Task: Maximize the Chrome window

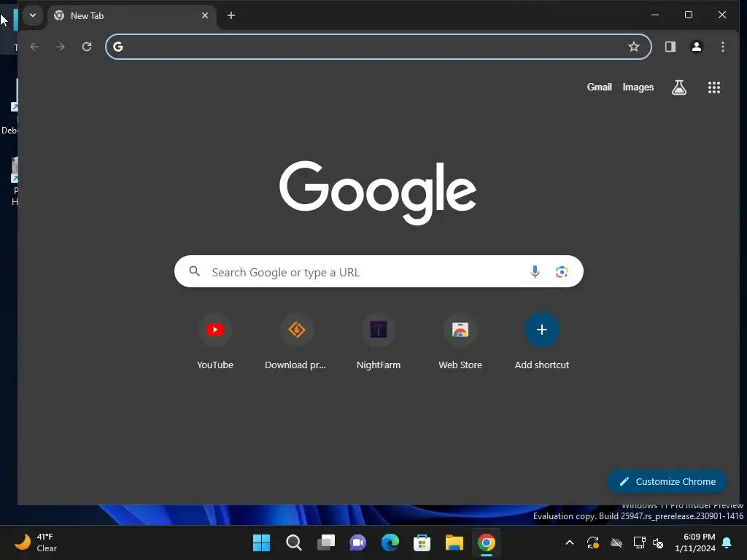Action: tap(689, 15)
